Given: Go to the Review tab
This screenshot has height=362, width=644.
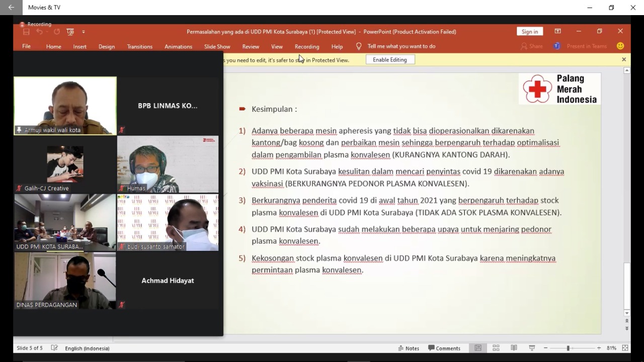Looking at the screenshot, I should (x=251, y=46).
